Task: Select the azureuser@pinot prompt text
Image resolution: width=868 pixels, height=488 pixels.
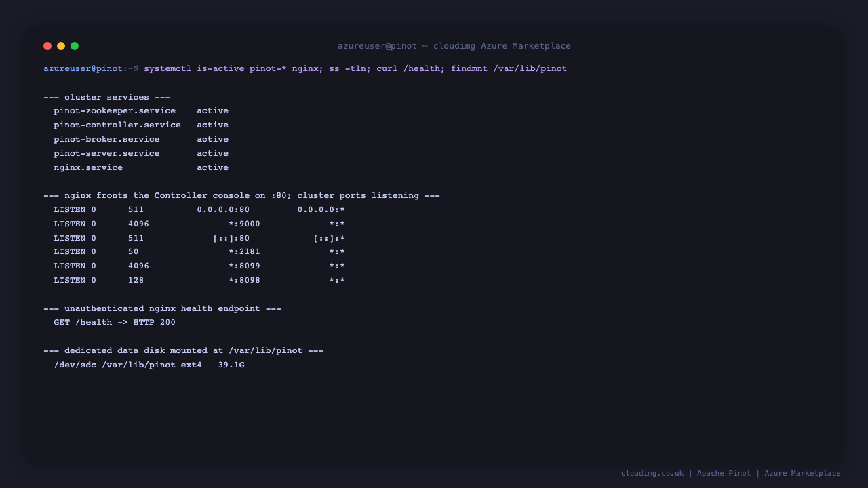Action: tap(83, 68)
